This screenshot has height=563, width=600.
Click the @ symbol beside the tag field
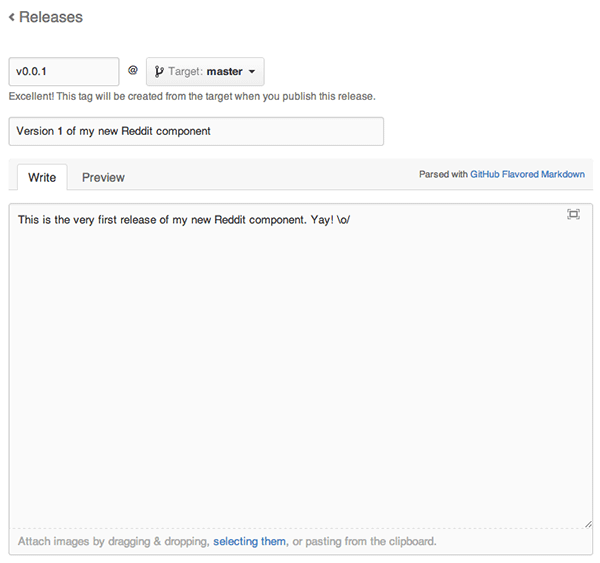(133, 70)
